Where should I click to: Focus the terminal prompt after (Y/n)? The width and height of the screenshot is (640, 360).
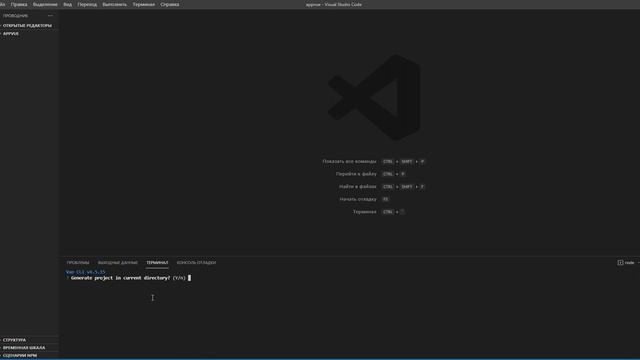(189, 278)
